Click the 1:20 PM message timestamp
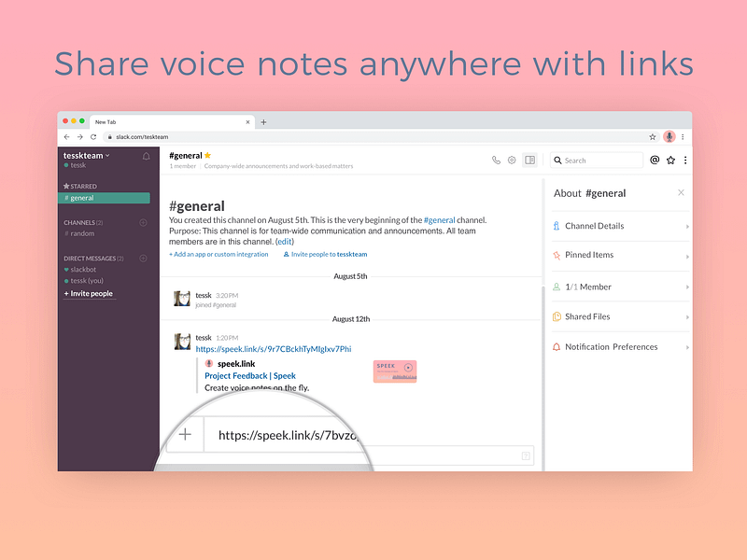Viewport: 747px width, 560px height. point(227,338)
